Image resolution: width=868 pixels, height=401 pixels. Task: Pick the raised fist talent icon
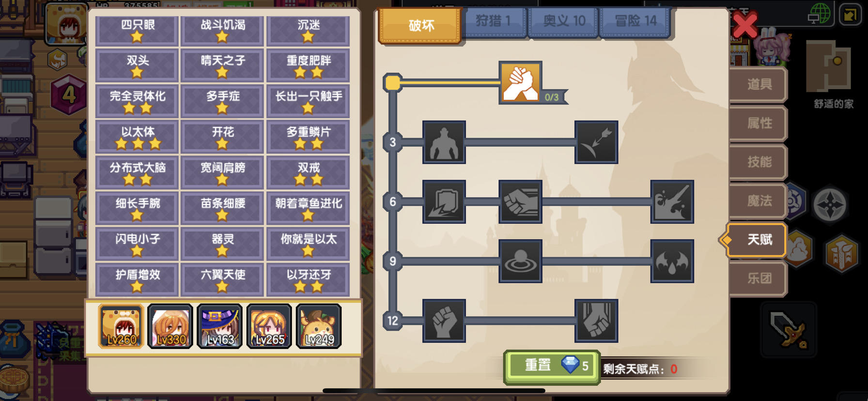point(444,321)
